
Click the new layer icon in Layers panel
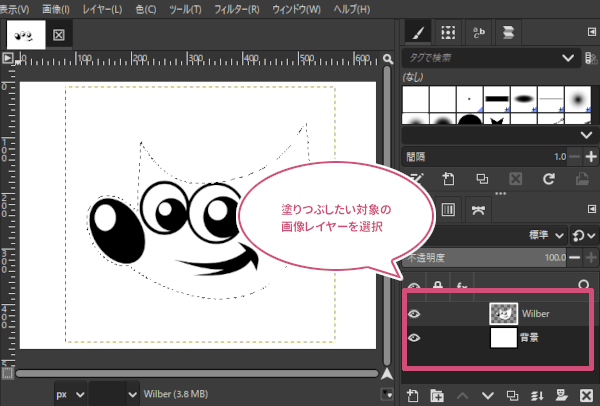tap(415, 394)
